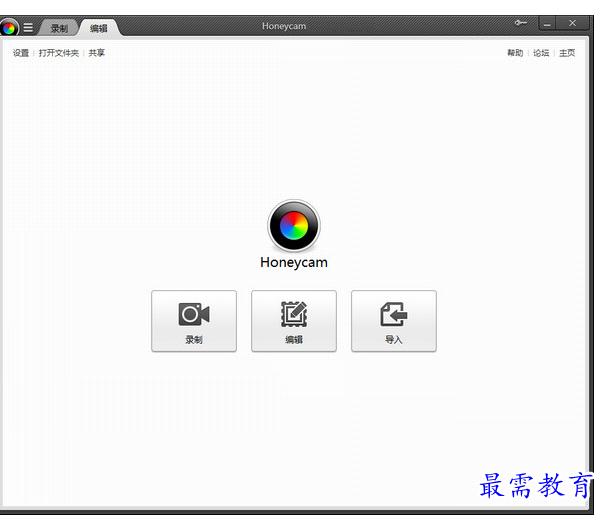This screenshot has height=517, width=601.
Task: Close the Honeycam window
Action: (572, 24)
